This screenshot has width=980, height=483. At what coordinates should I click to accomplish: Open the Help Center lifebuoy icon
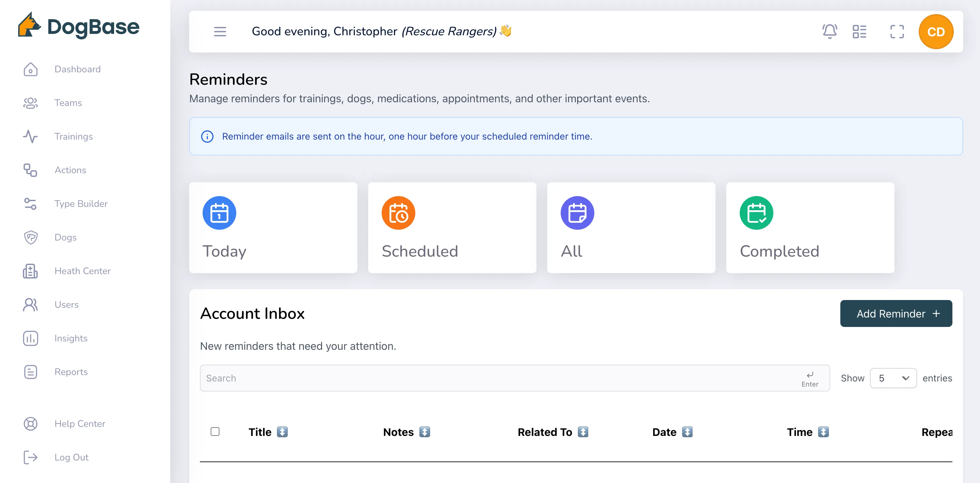(30, 424)
